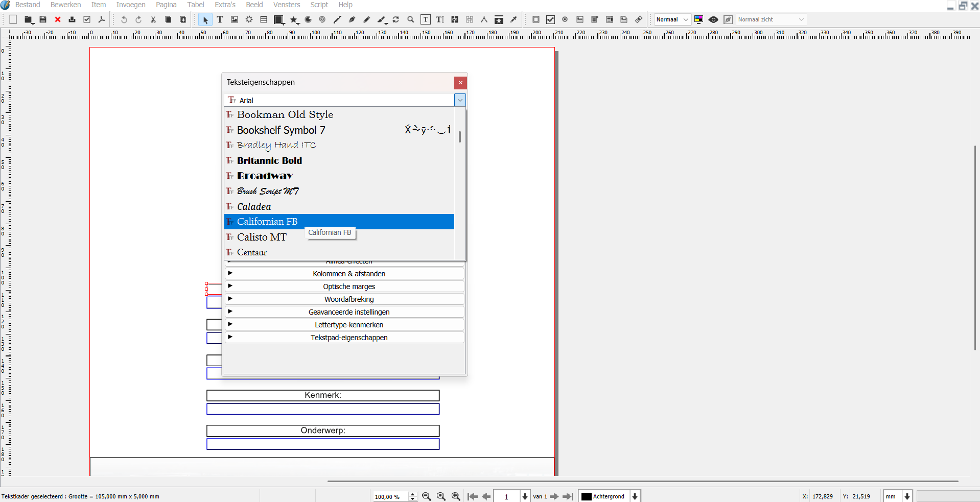Image resolution: width=980 pixels, height=502 pixels.
Task: Click the Eyedropper tool
Action: pyautogui.click(x=514, y=19)
